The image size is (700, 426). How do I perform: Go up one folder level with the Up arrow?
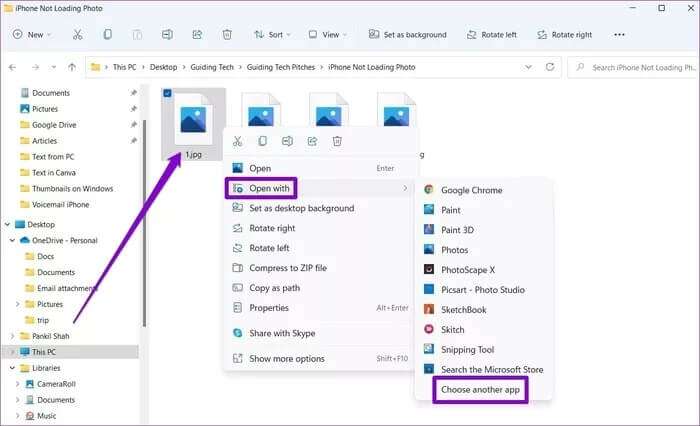pos(72,67)
